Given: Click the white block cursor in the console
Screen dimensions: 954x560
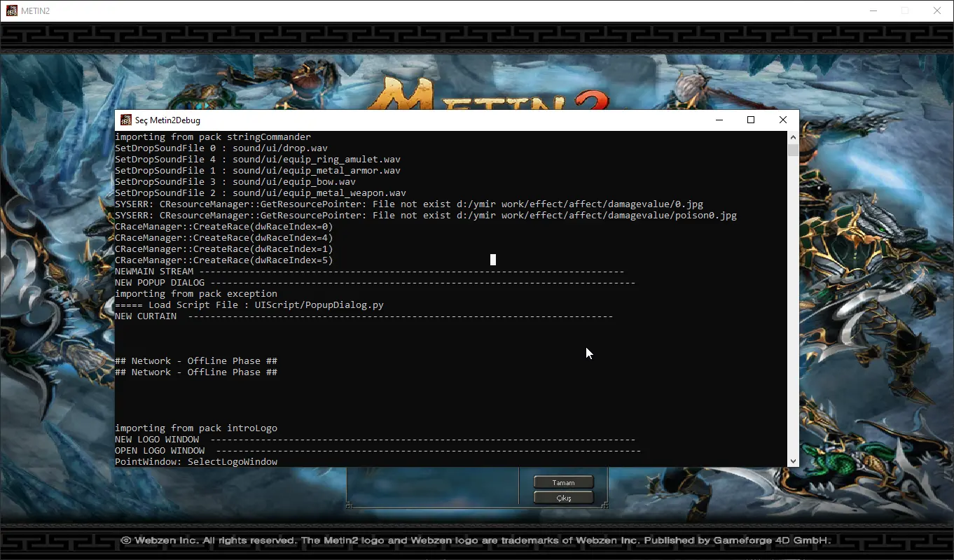Looking at the screenshot, I should 493,260.
